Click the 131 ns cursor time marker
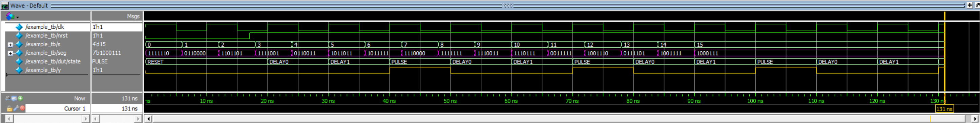The width and height of the screenshot is (980, 123). [944, 109]
